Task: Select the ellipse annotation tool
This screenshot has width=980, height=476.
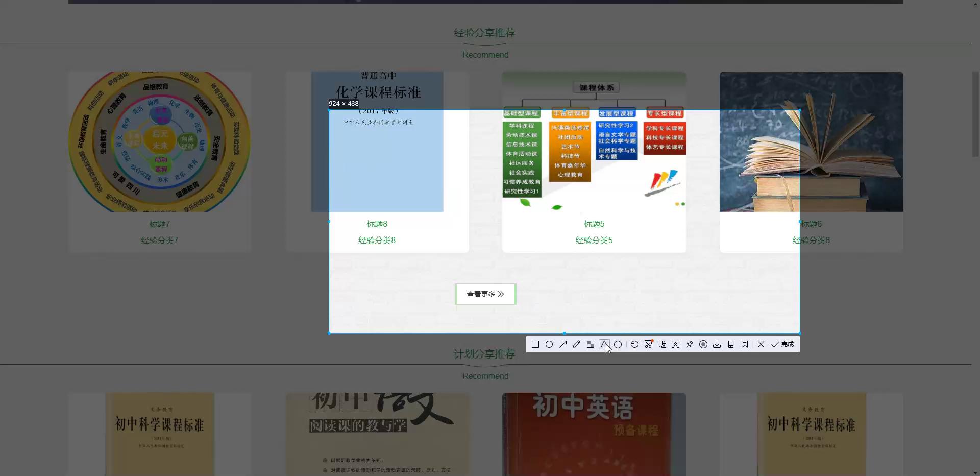Action: (x=549, y=344)
